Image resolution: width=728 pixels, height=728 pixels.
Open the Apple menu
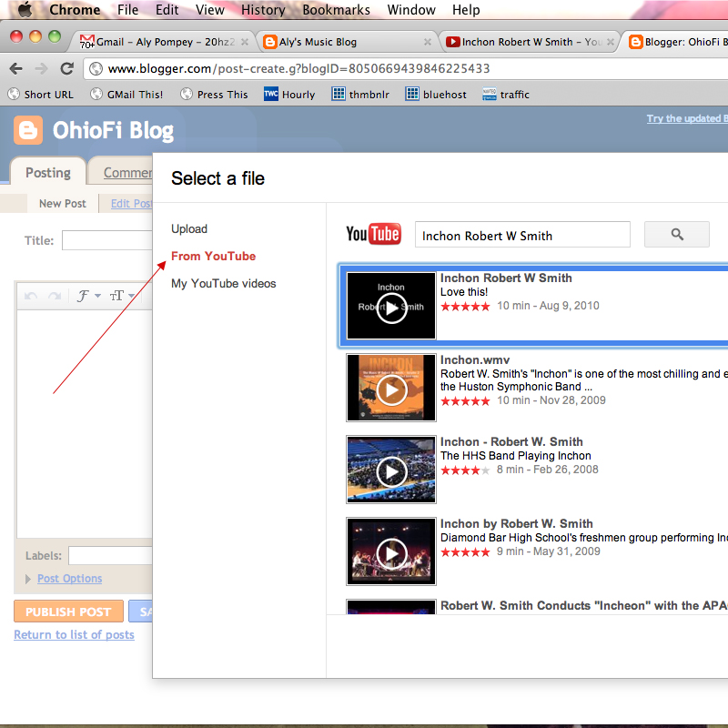click(x=25, y=9)
